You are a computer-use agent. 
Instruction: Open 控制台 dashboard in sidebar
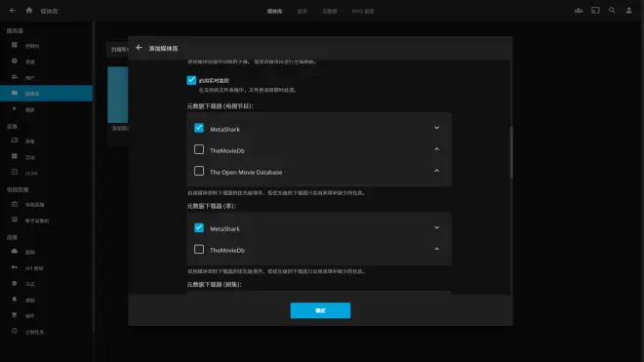[x=46, y=46]
